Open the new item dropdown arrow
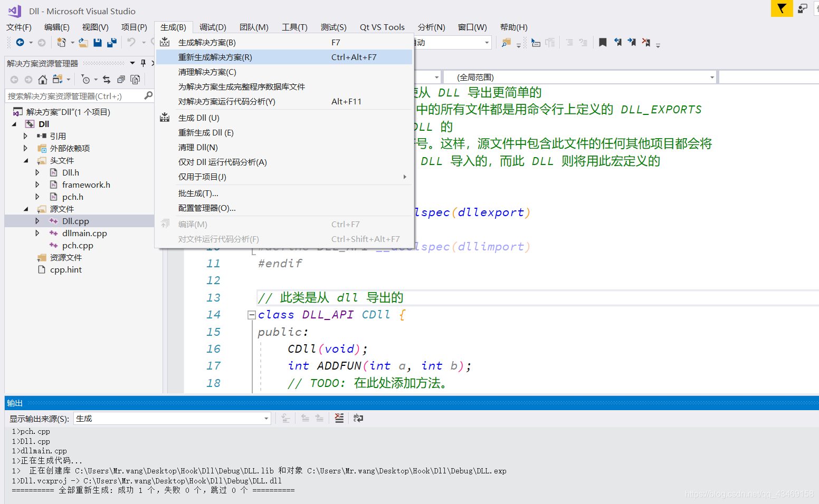 tap(72, 42)
